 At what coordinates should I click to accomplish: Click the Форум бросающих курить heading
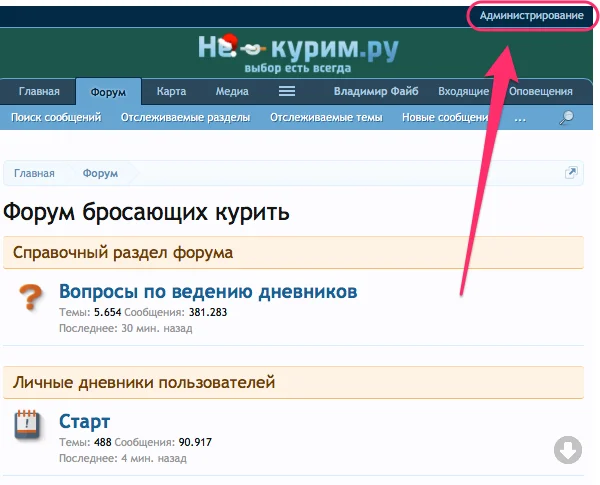click(x=146, y=212)
